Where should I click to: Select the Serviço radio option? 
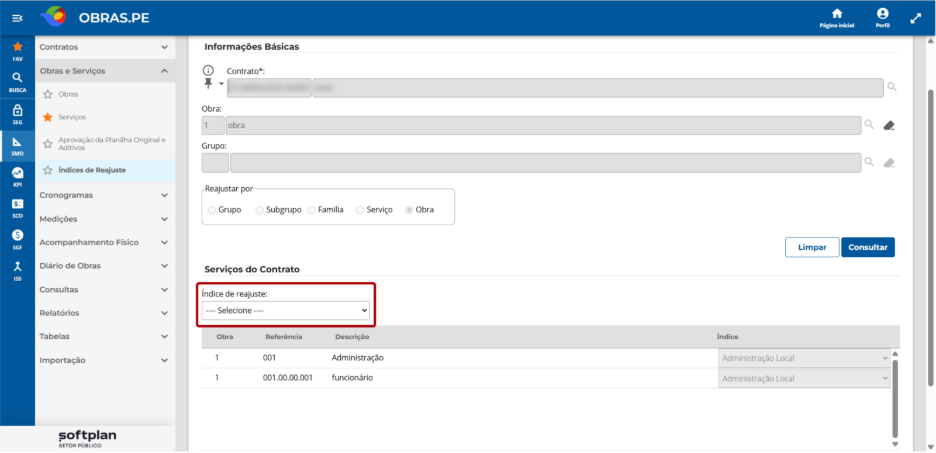pyautogui.click(x=359, y=211)
